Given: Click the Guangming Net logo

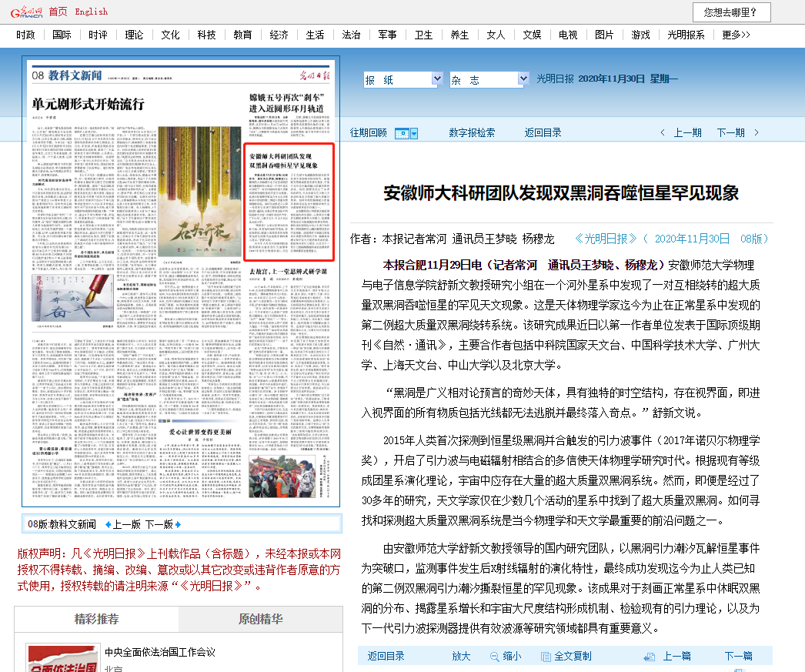Looking at the screenshot, I should pyautogui.click(x=26, y=12).
